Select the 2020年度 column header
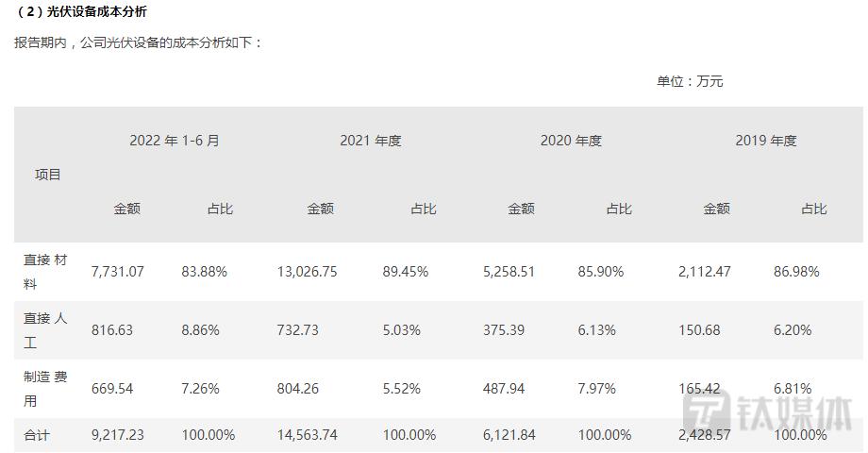Viewport: 868px width, 453px height. click(x=571, y=141)
